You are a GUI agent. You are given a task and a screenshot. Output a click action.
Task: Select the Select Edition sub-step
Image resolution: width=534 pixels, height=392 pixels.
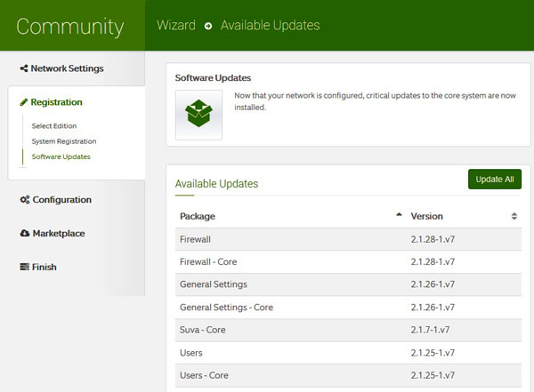click(x=54, y=126)
